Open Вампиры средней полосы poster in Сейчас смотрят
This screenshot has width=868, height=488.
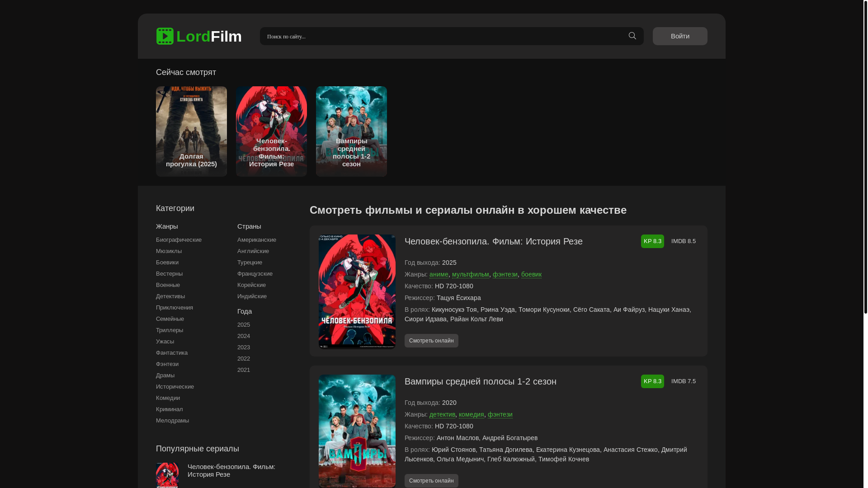(x=351, y=131)
